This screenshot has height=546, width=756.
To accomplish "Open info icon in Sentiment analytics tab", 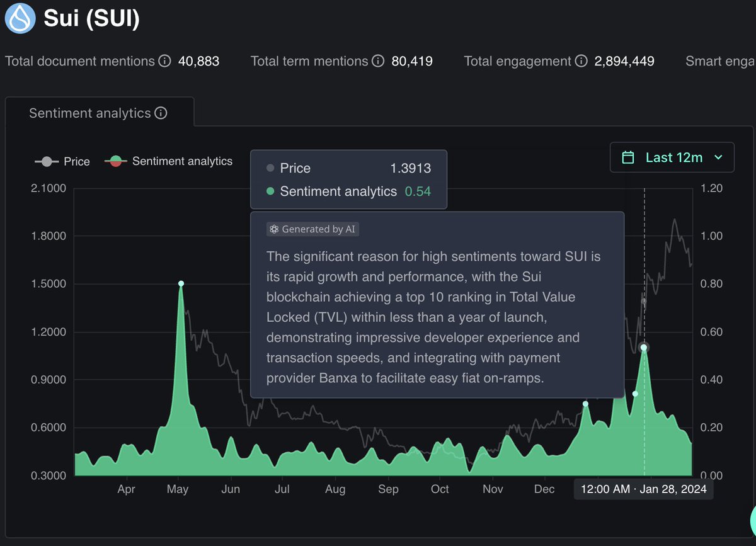I will [161, 113].
